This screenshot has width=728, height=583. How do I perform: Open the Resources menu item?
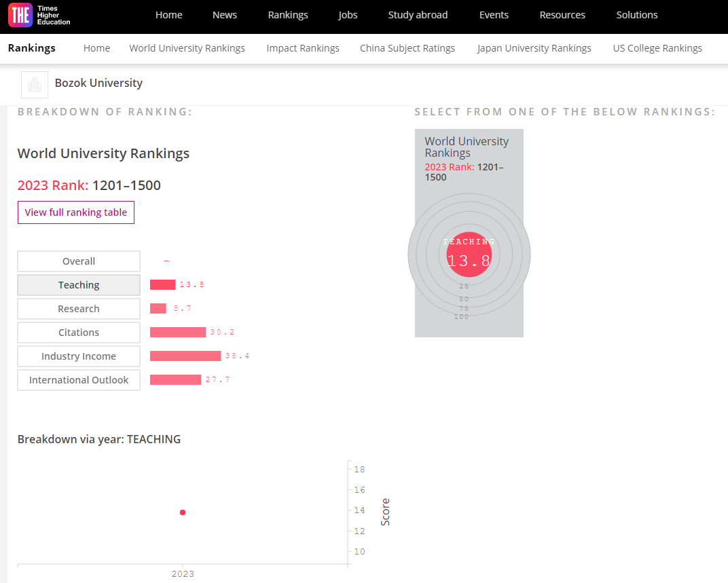(x=562, y=15)
